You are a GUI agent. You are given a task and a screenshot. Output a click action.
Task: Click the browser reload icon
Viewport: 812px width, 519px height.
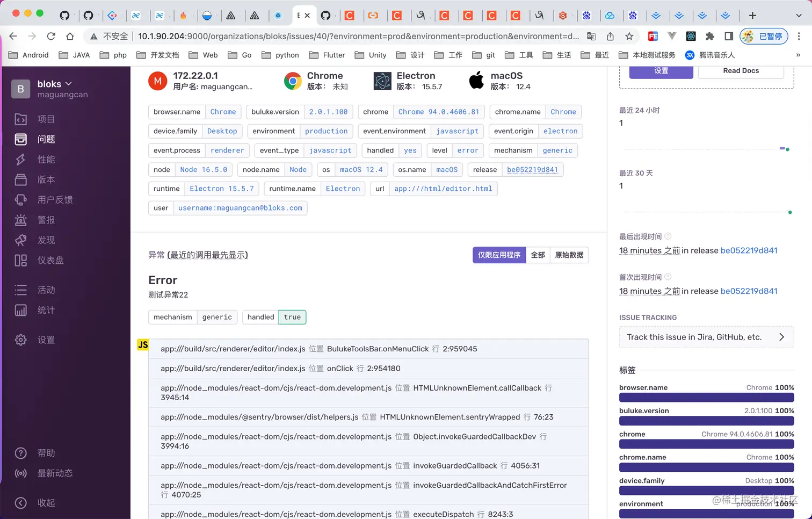click(x=51, y=36)
